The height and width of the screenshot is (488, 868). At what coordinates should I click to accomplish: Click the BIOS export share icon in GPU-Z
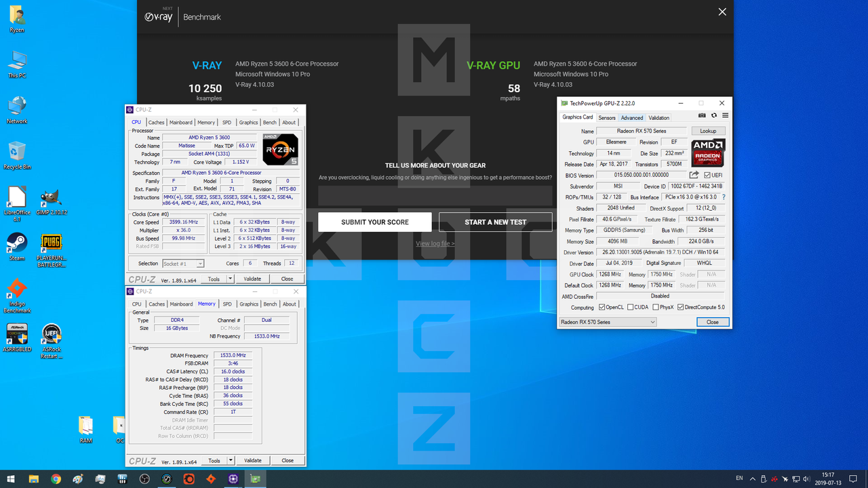tap(694, 175)
